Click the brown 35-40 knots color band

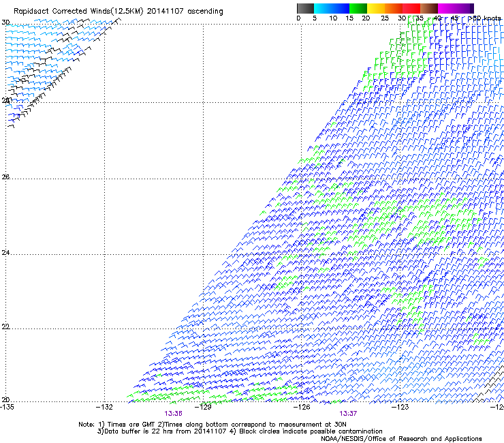(429, 8)
